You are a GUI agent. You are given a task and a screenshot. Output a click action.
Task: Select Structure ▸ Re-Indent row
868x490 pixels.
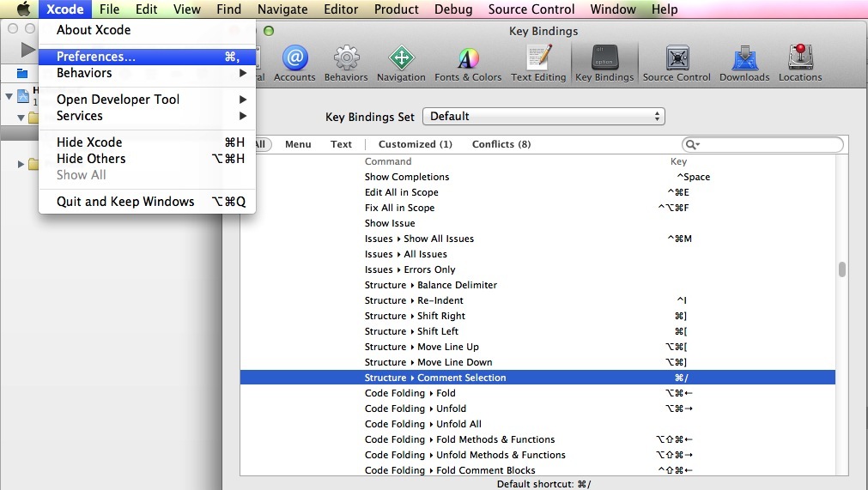[x=537, y=301]
